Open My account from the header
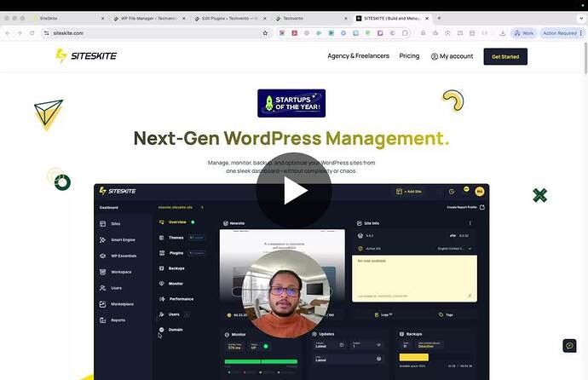This screenshot has height=380, width=588. (x=452, y=56)
